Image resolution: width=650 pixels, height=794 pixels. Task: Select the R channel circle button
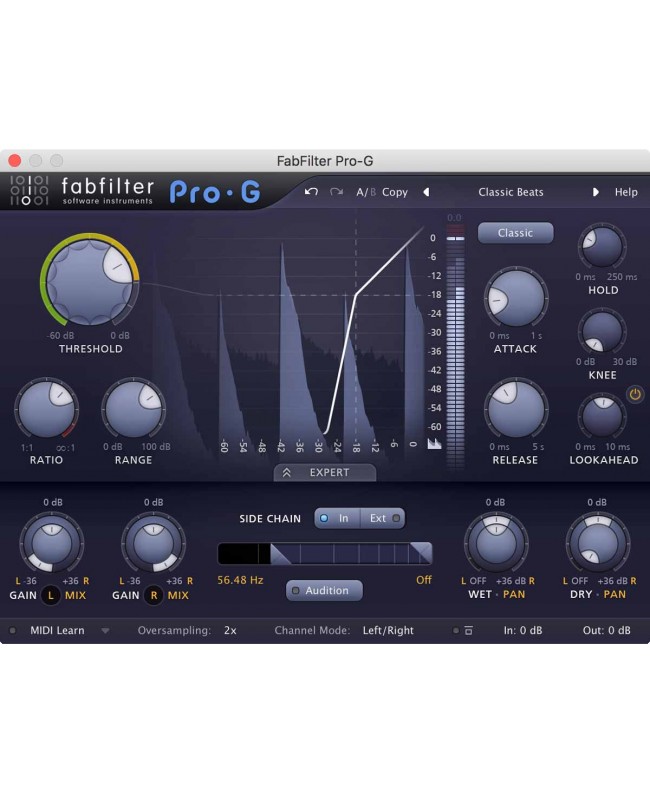(154, 596)
